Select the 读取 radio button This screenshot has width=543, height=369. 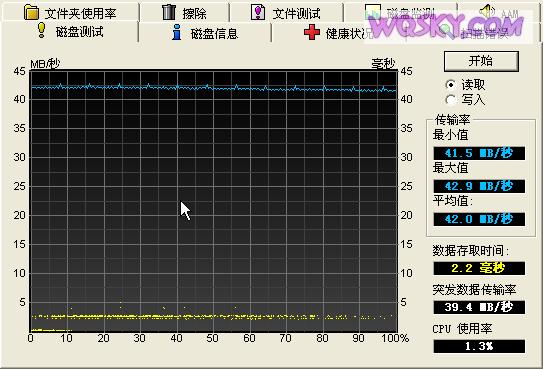tap(451, 84)
